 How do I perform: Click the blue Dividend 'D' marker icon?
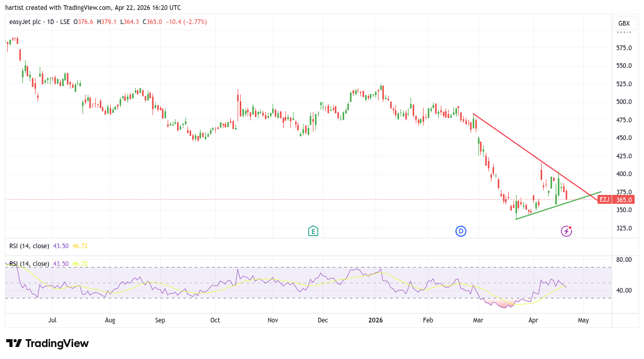tap(460, 231)
